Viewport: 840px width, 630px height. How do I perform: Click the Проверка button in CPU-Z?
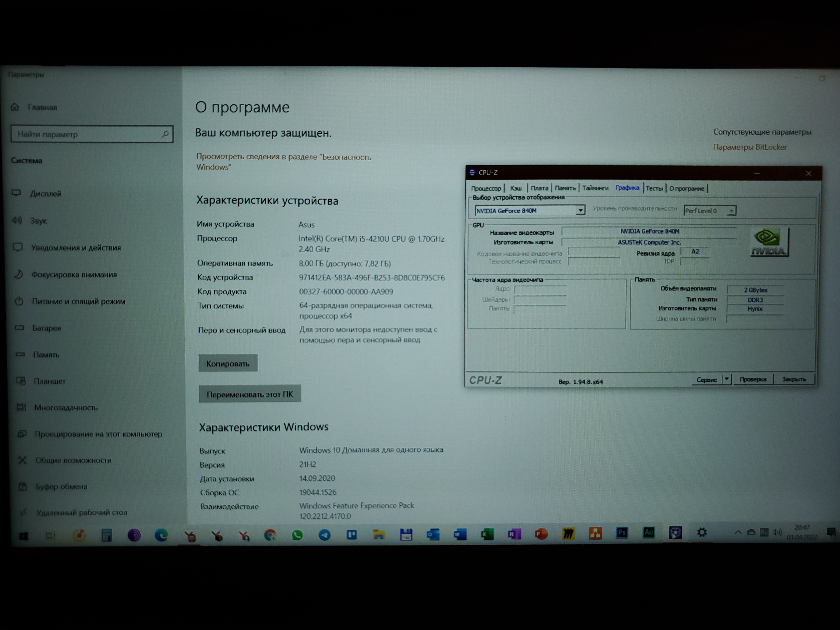[x=753, y=379]
